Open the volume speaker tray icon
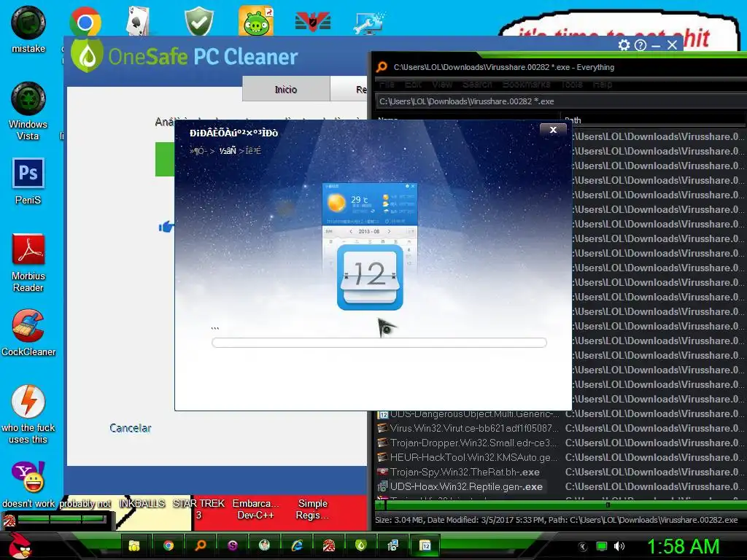Screen dimensions: 747x560 pyautogui.click(x=619, y=546)
